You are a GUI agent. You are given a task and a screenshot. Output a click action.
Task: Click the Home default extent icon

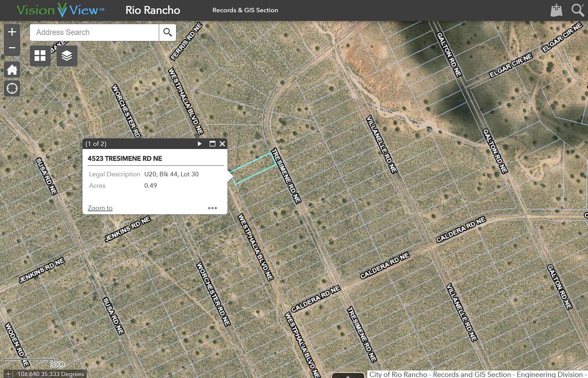12,69
